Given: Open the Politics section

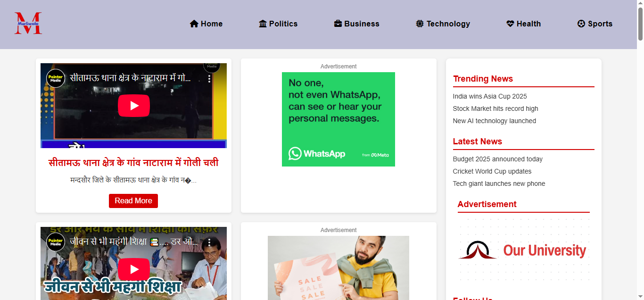Looking at the screenshot, I should [278, 24].
